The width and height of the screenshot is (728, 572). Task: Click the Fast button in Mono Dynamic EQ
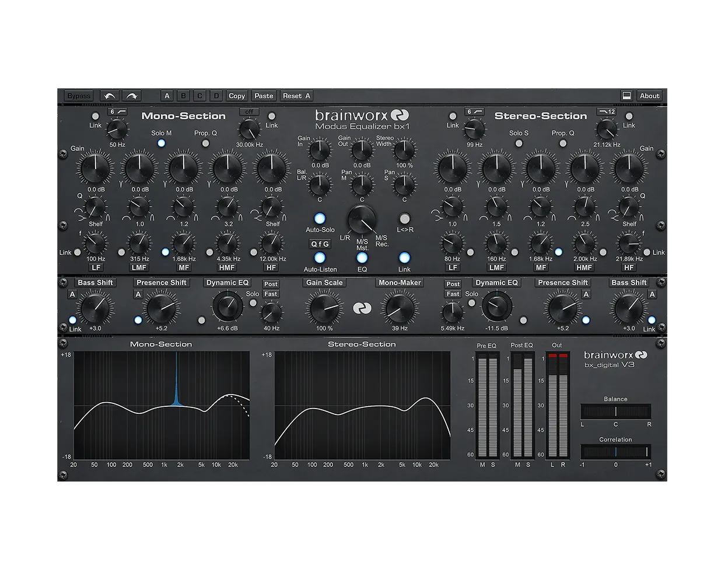tap(271, 294)
